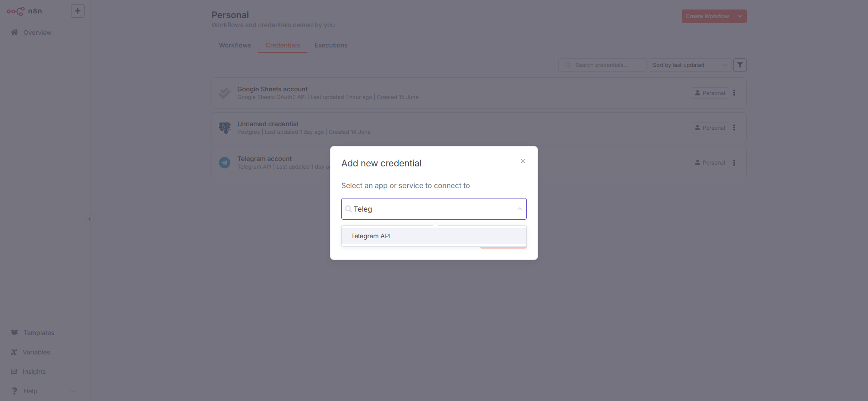Click the Create Workflow dropdown arrow
The image size is (868, 401).
(x=740, y=16)
